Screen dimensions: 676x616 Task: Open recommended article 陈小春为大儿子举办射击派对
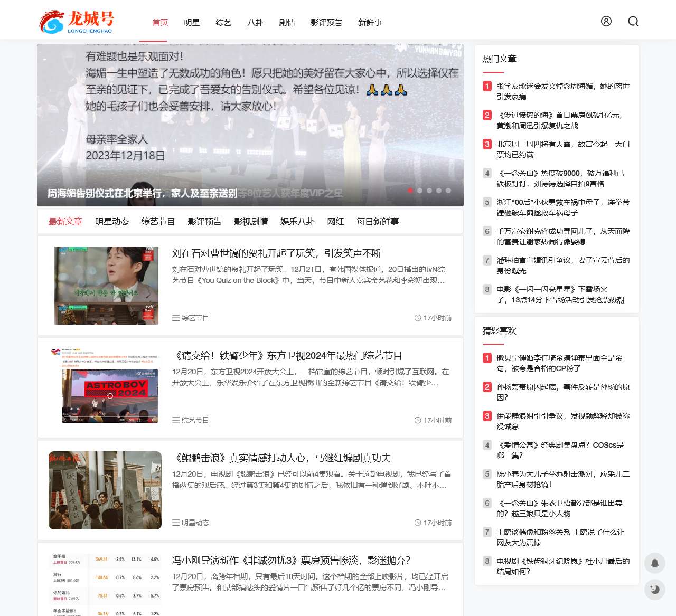563,479
